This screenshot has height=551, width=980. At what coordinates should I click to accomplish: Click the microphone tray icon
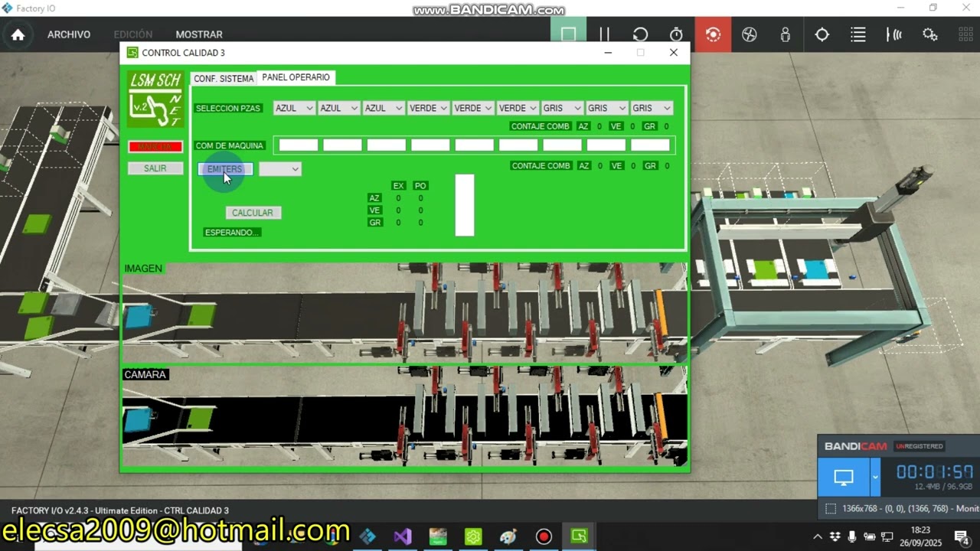click(852, 536)
